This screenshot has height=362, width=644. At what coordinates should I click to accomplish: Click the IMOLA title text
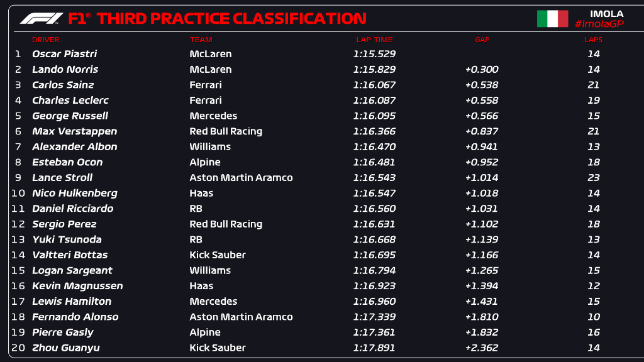607,14
